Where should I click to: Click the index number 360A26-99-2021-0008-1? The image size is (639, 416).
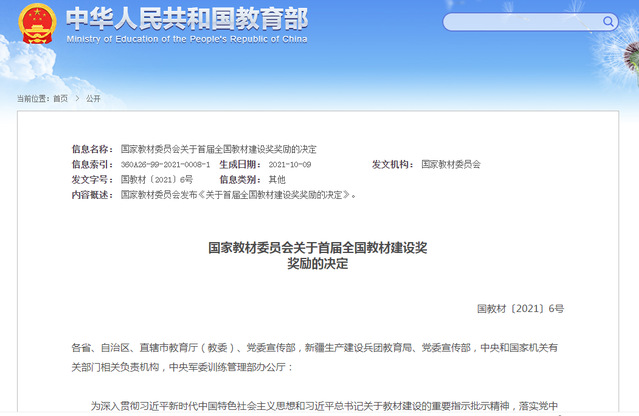(165, 164)
